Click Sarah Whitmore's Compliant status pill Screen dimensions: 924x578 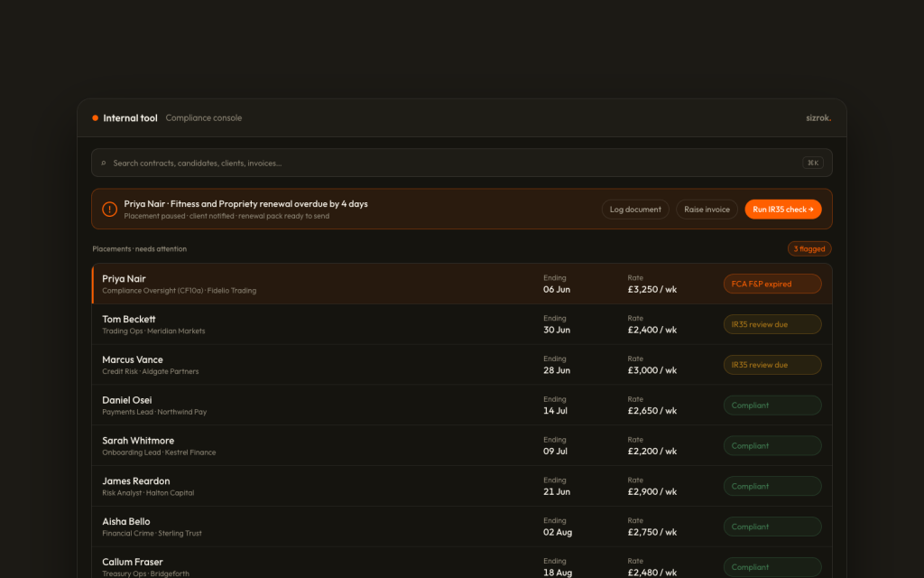(x=772, y=446)
